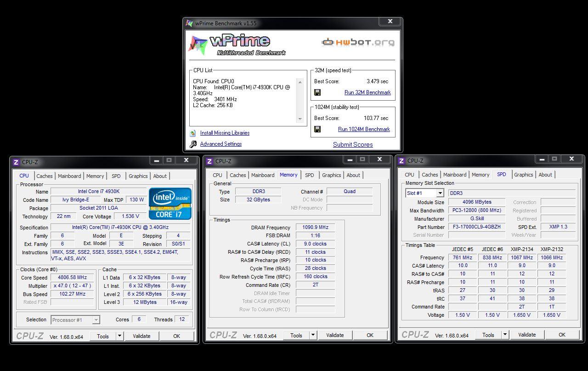Click the DRAM Frequency value 1090.9 MHz
Image resolution: width=588 pixels, height=371 pixels.
pos(316,228)
